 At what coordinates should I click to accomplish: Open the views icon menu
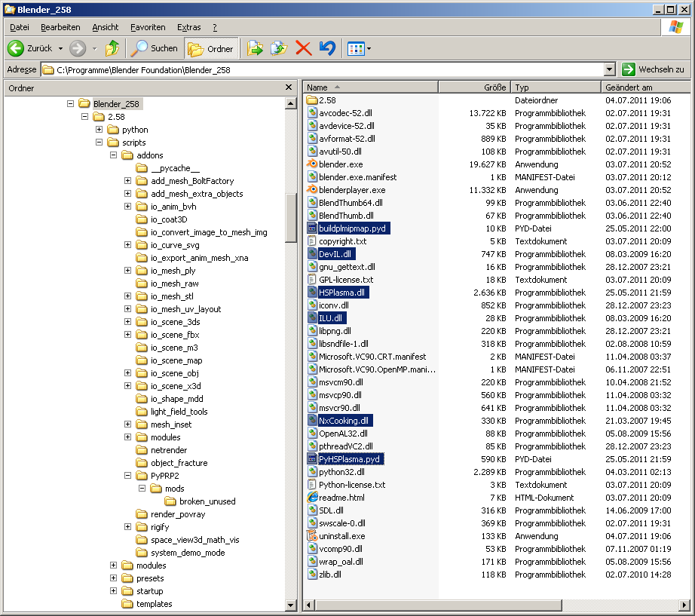tap(356, 48)
